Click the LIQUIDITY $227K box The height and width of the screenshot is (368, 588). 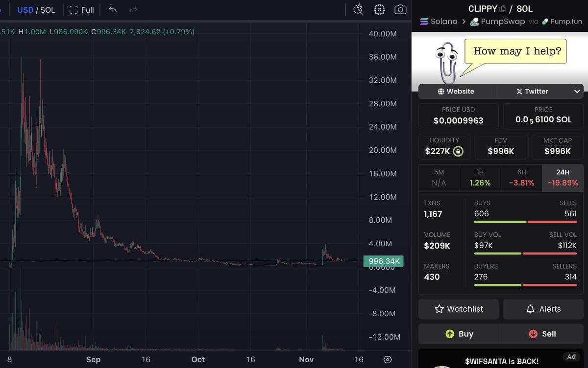click(444, 147)
